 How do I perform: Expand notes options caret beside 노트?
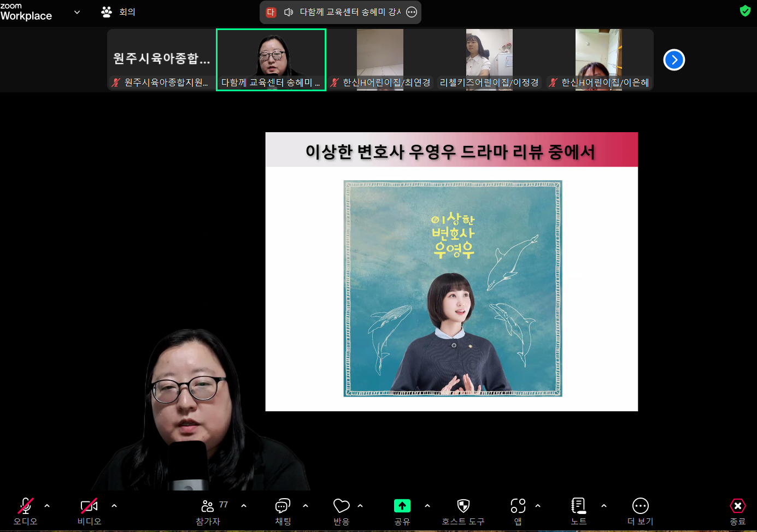pyautogui.click(x=604, y=506)
